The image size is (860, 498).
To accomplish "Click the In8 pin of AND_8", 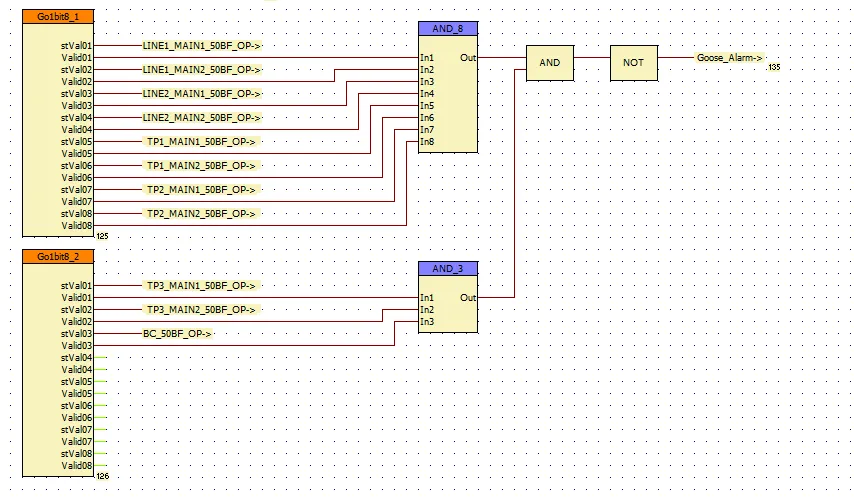I will (427, 142).
